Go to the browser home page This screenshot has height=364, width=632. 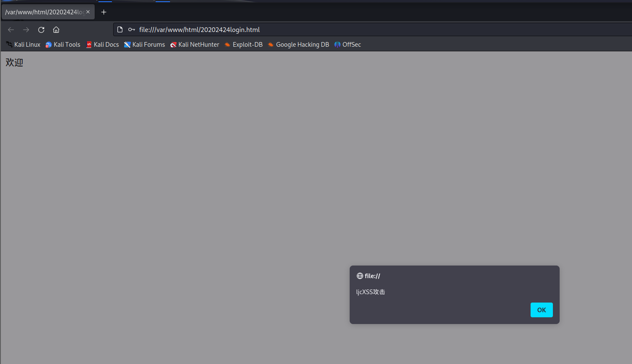coord(56,29)
